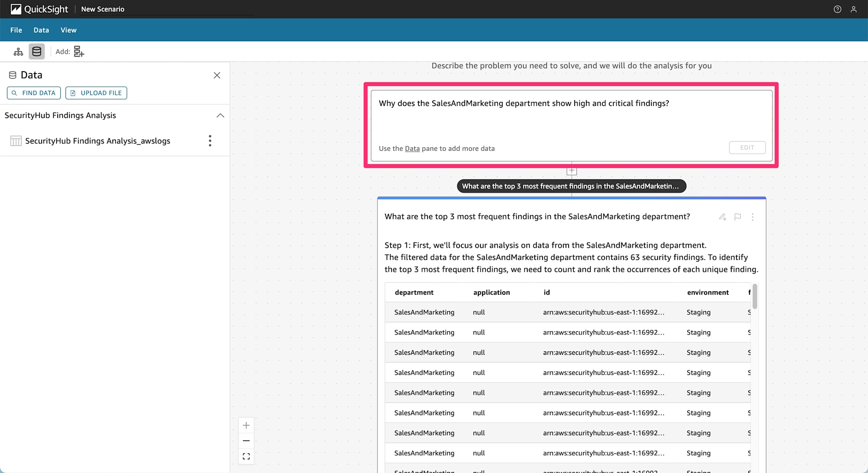Collapse SecurityHub Findings Analysis section

click(x=220, y=116)
